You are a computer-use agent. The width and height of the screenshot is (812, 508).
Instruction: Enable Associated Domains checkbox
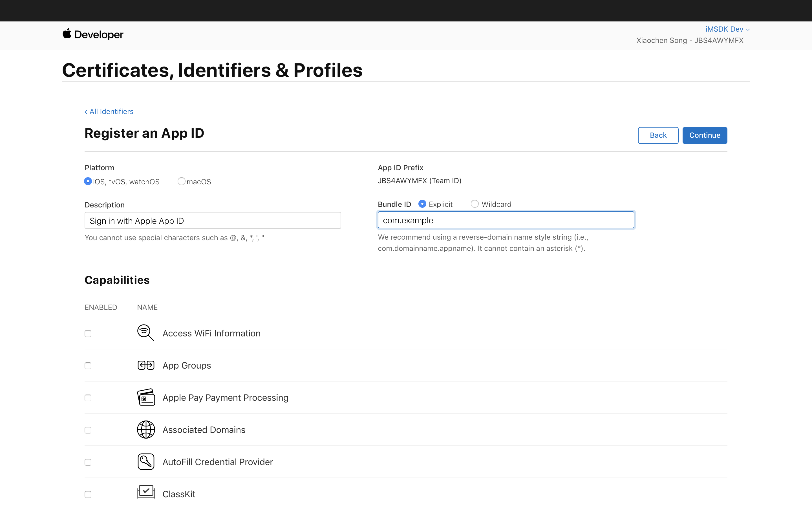click(88, 430)
